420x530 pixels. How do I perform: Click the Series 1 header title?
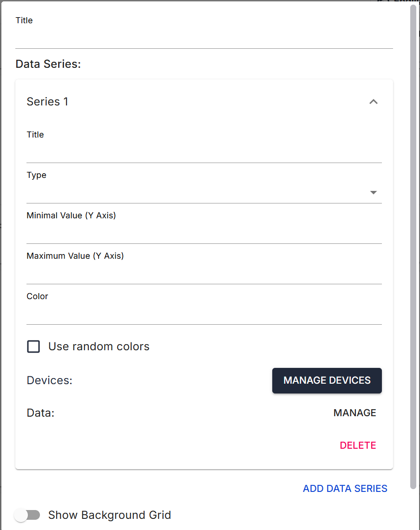pos(47,102)
